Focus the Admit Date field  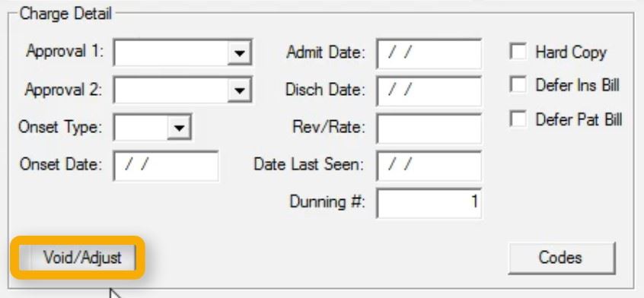[x=429, y=53]
